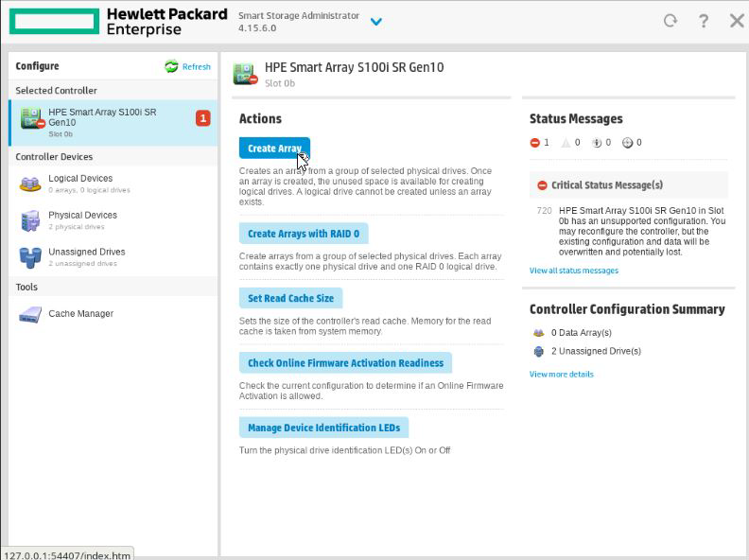Open Logical Devices in sidebar
The image size is (749, 560).
coord(80,179)
